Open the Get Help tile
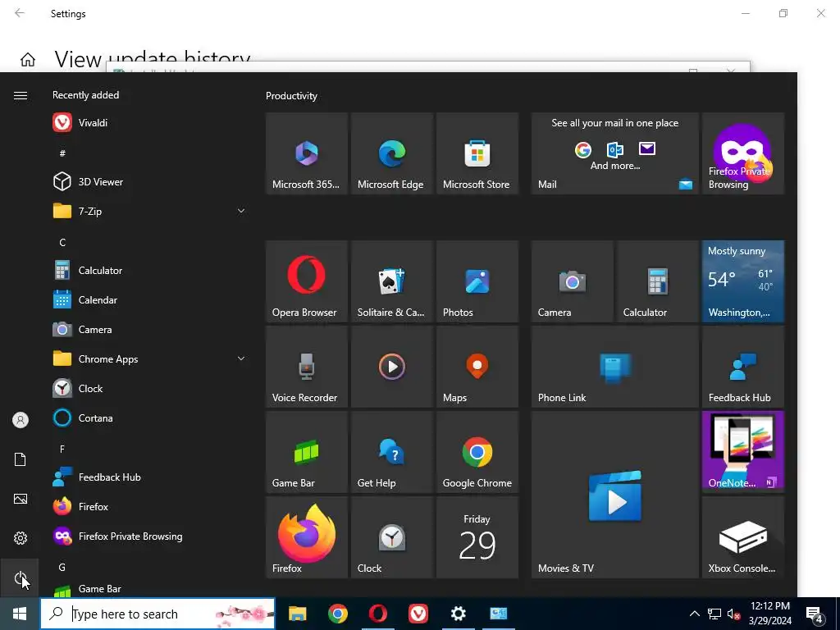Image resolution: width=840 pixels, height=630 pixels. coord(391,452)
